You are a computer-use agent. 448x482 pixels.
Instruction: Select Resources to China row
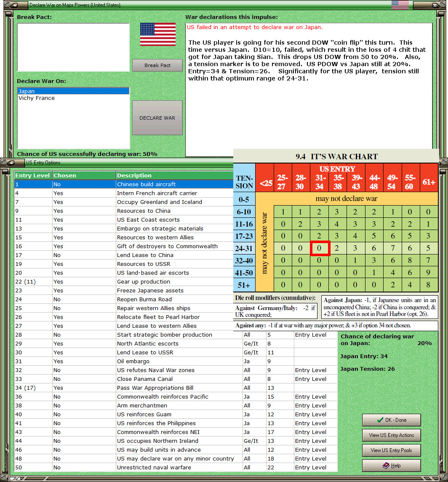click(x=123, y=211)
